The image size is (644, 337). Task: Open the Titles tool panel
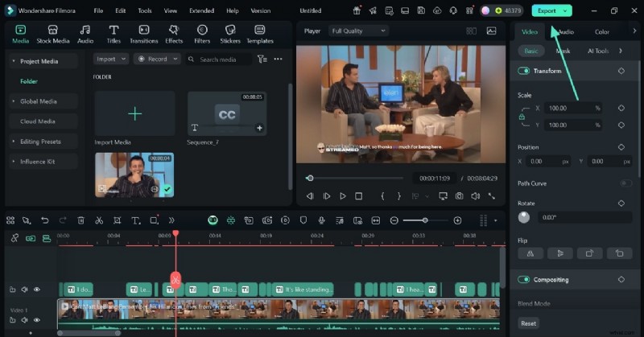(114, 34)
